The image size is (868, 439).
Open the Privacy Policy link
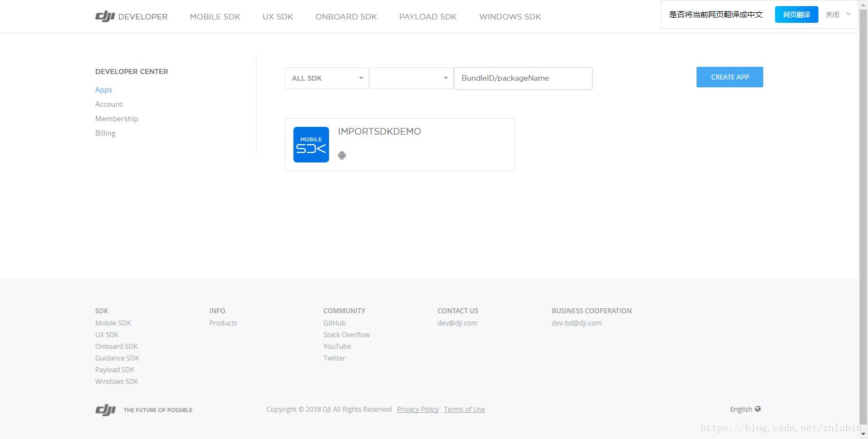[x=418, y=409]
